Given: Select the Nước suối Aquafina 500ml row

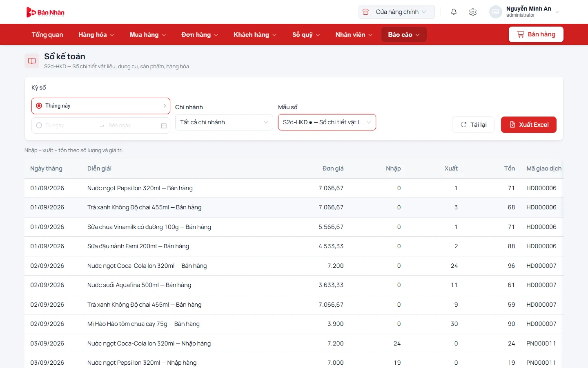Looking at the screenshot, I should point(294,285).
